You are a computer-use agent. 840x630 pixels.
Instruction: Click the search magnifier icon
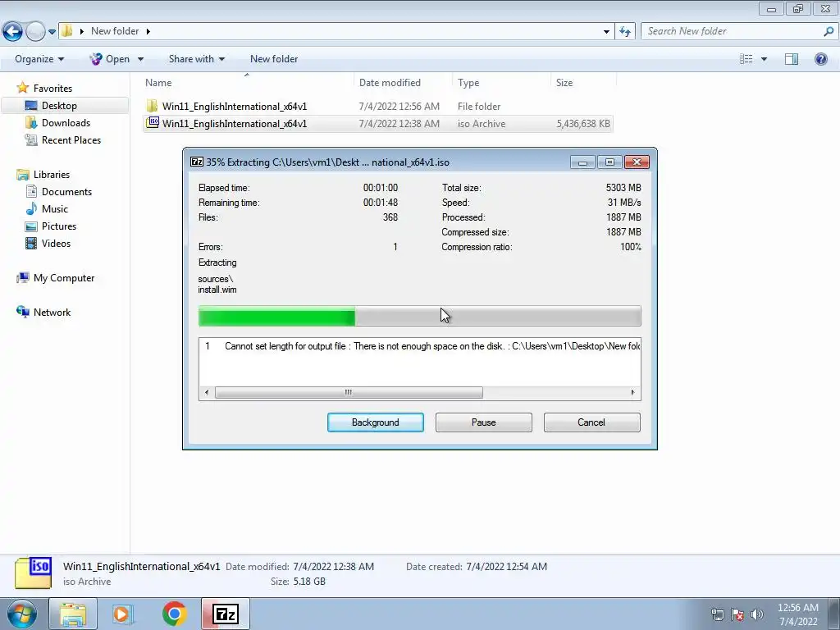[829, 31]
